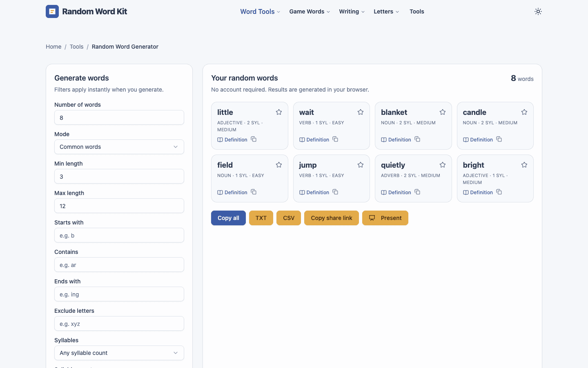This screenshot has height=368, width=588.
Task: Favorite the word 'bright'
Action: tap(524, 165)
